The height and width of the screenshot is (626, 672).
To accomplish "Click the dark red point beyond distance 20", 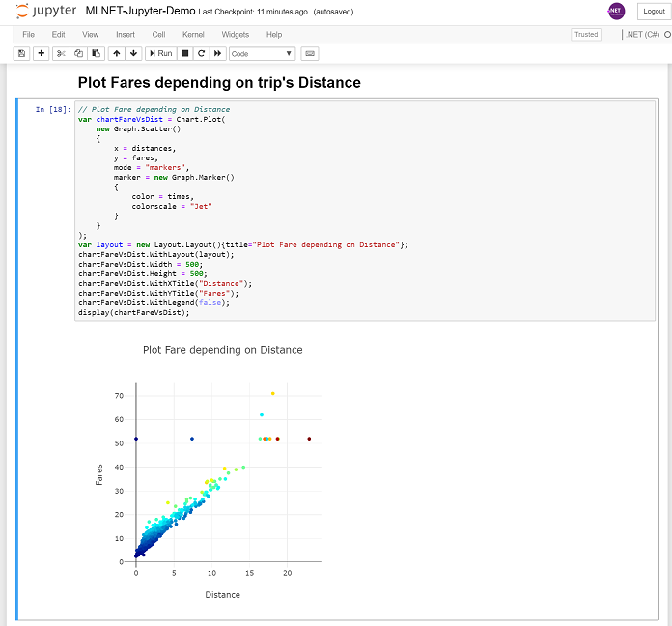I will pos(309,439).
